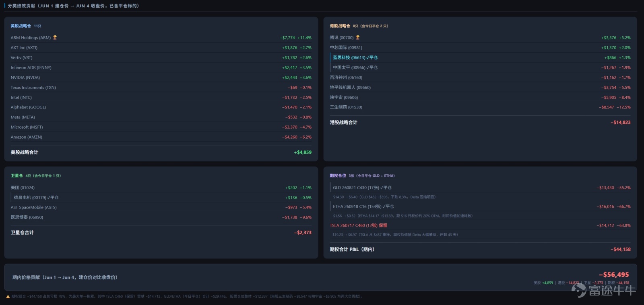Open the AST SpaceMobile (ASTS) entry

point(34,207)
